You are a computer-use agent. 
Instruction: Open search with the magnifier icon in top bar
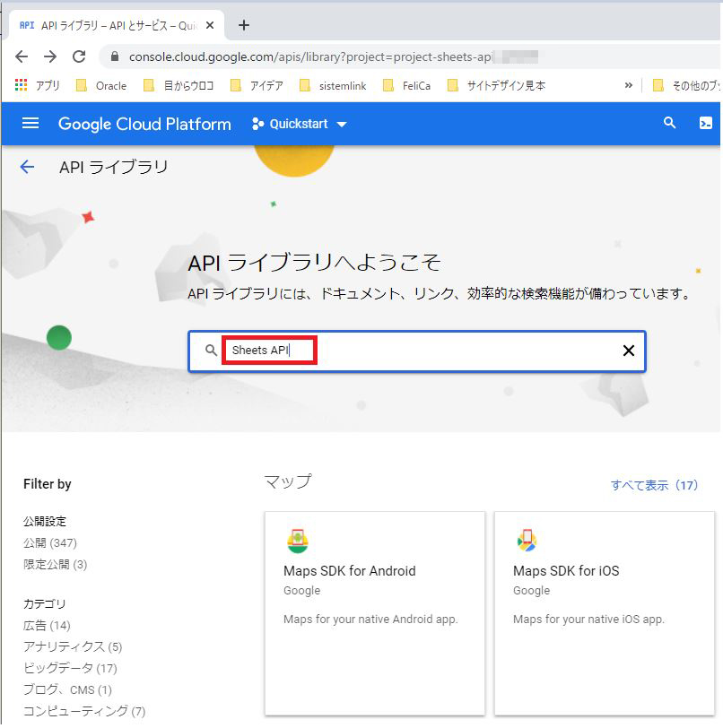click(668, 123)
